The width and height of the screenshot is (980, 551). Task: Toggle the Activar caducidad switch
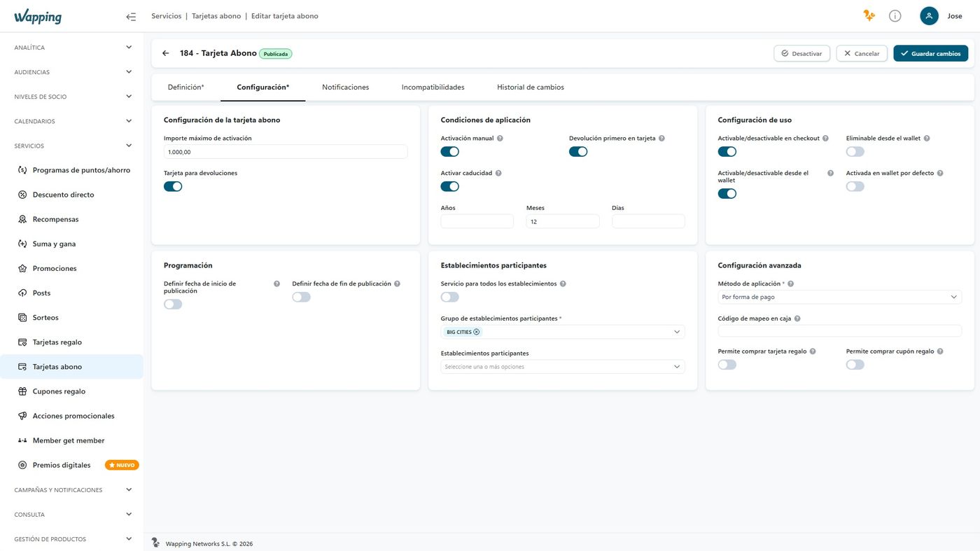pyautogui.click(x=450, y=186)
